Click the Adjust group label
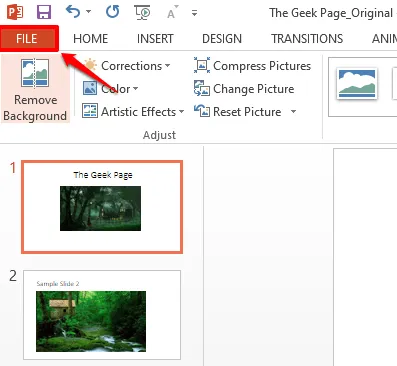Image resolution: width=397 pixels, height=366 pixels. [x=159, y=135]
